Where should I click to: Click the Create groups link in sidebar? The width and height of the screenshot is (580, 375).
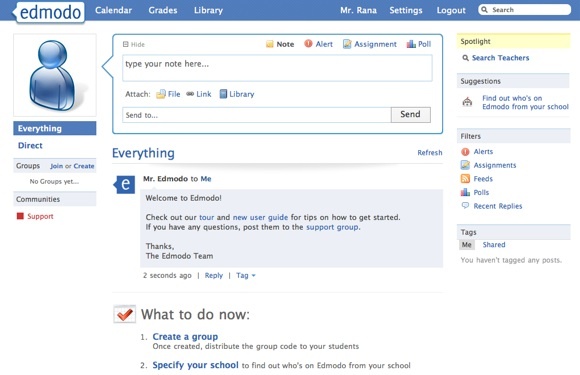84,166
